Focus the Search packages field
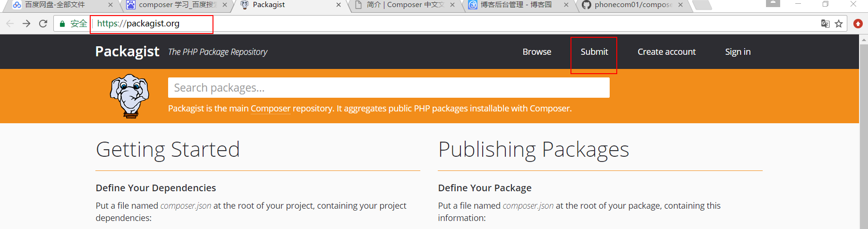The image size is (868, 229). point(389,88)
